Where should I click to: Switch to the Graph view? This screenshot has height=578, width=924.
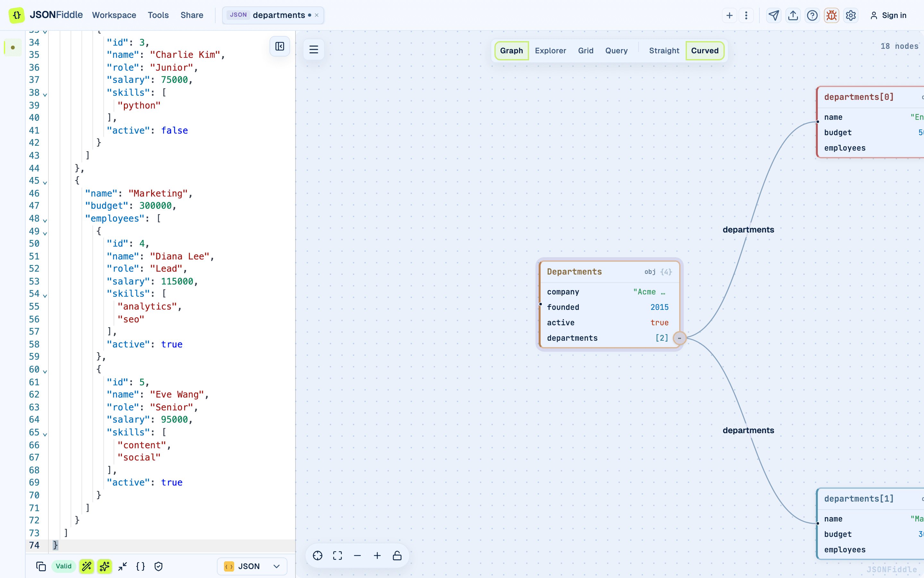tap(511, 50)
